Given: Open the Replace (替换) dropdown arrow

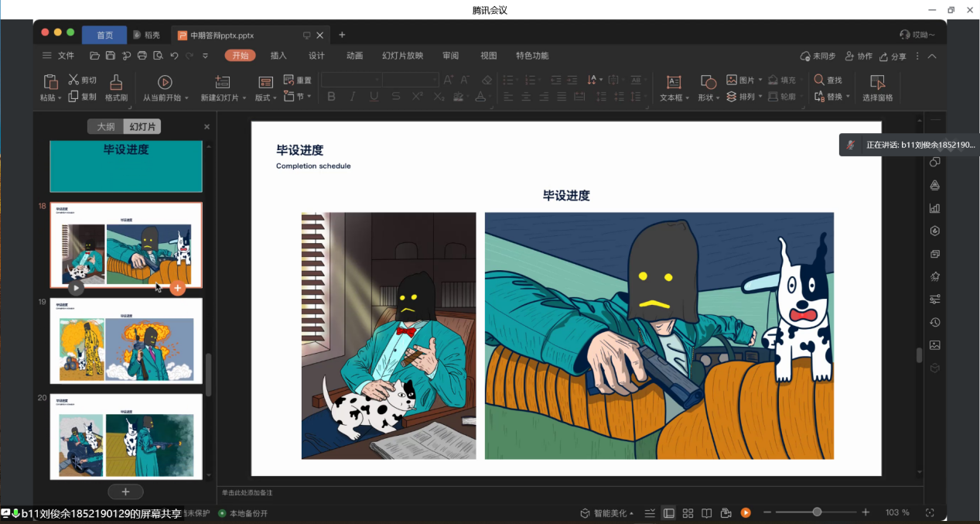Looking at the screenshot, I should [x=849, y=97].
